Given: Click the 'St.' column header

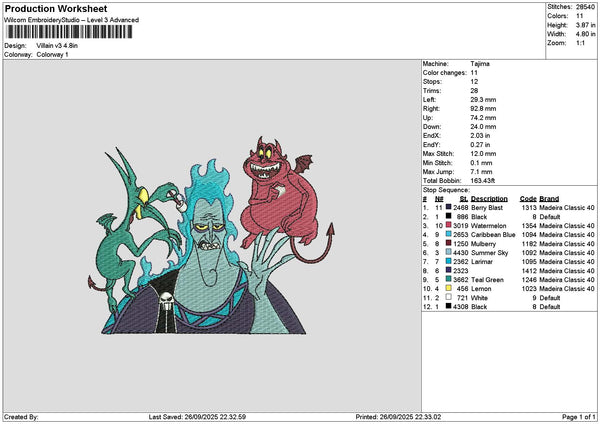Looking at the screenshot, I should (464, 199).
